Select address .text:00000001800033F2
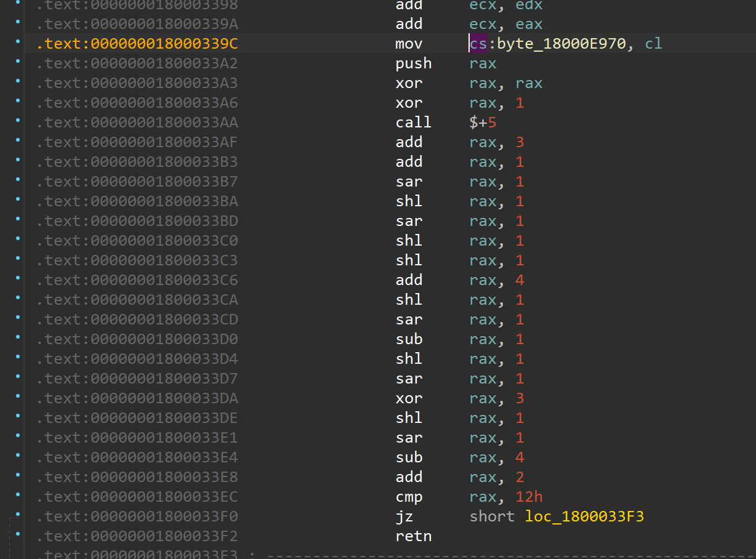This screenshot has height=559, width=756. coord(137,536)
